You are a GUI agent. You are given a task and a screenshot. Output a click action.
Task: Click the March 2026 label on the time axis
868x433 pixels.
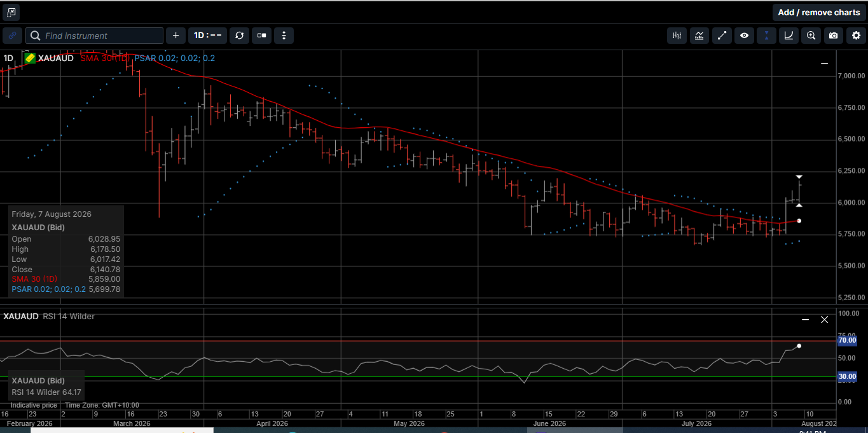[x=131, y=423]
